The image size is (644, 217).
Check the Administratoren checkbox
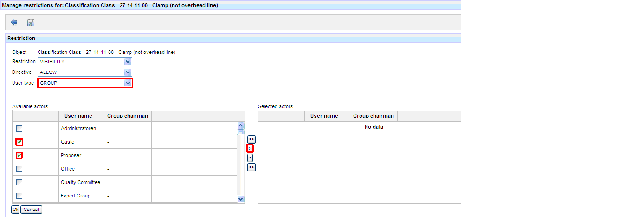coord(19,129)
